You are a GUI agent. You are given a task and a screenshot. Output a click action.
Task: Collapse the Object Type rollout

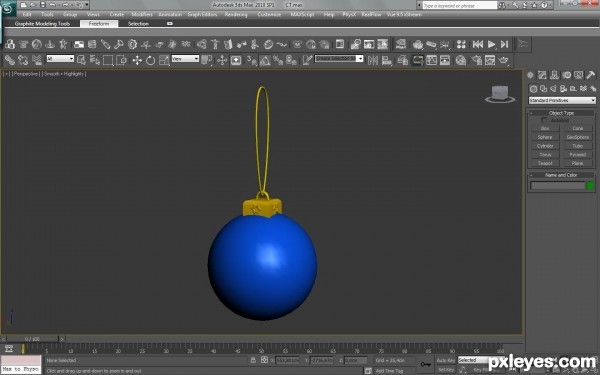[x=561, y=113]
